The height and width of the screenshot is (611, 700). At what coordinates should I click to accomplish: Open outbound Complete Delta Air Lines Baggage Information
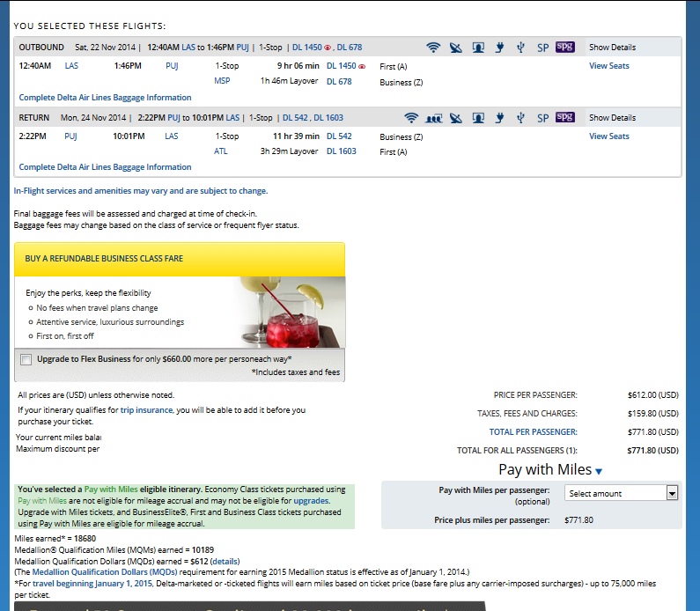[x=105, y=98]
